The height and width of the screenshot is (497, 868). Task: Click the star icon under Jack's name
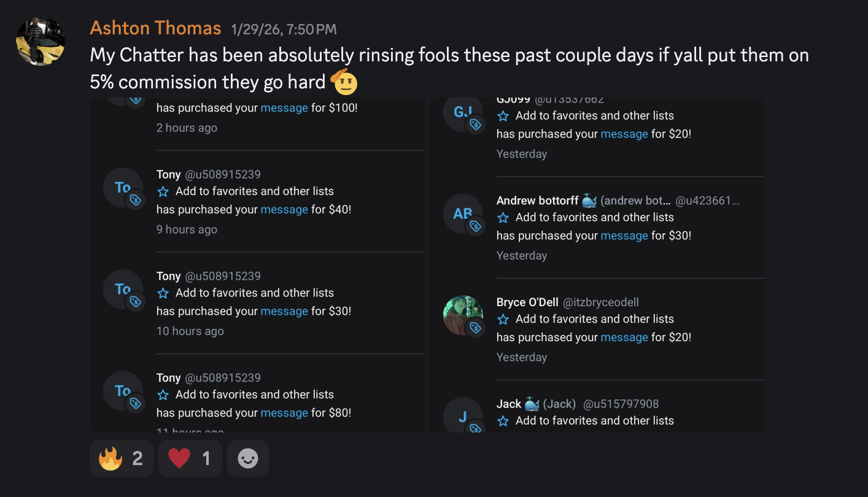503,422
